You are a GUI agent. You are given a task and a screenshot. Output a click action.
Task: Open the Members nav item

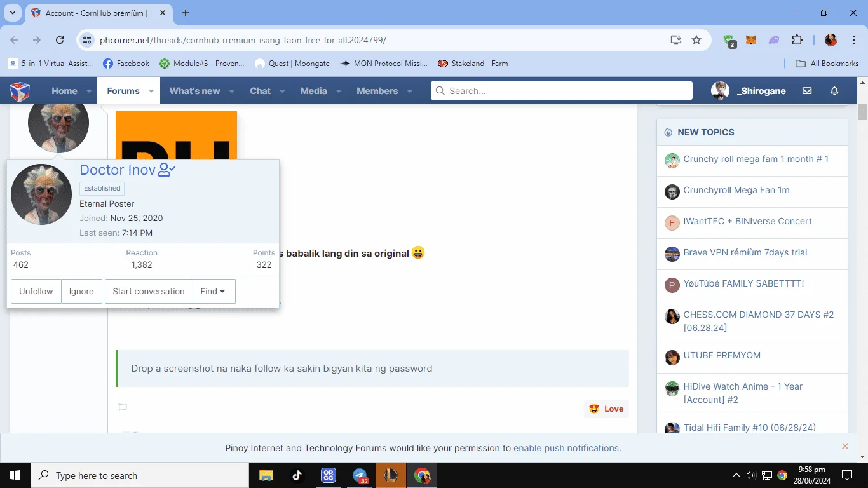(x=377, y=91)
